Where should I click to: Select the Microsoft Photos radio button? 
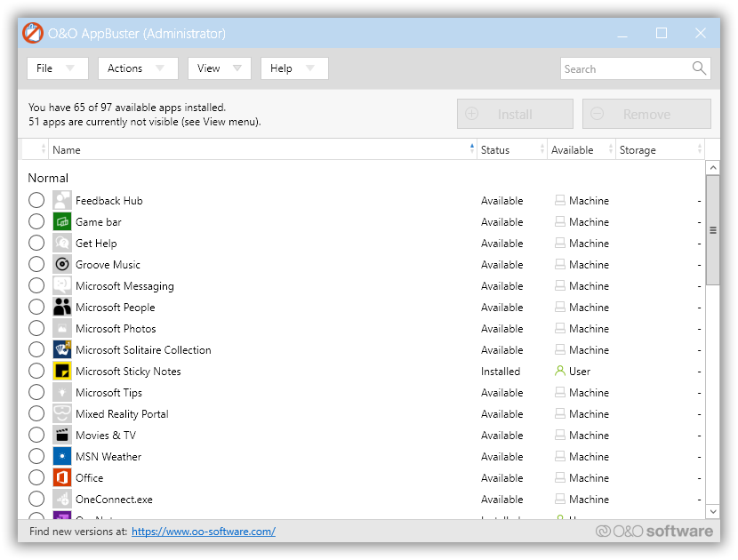pos(36,328)
